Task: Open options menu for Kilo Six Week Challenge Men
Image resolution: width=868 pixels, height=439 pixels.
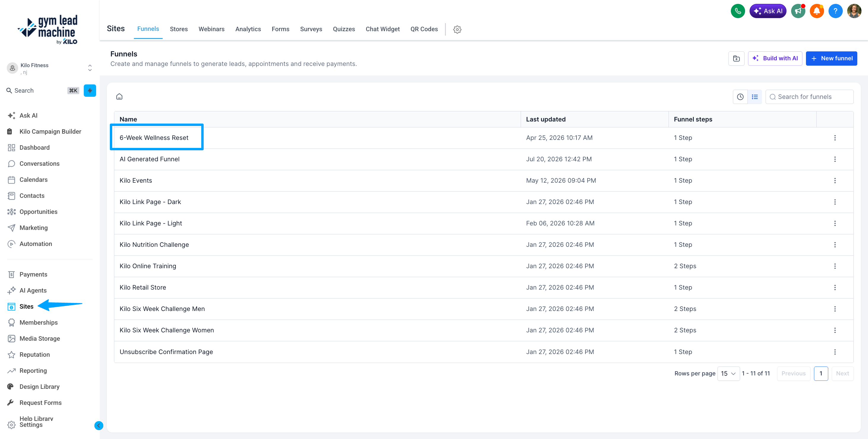Action: click(835, 309)
